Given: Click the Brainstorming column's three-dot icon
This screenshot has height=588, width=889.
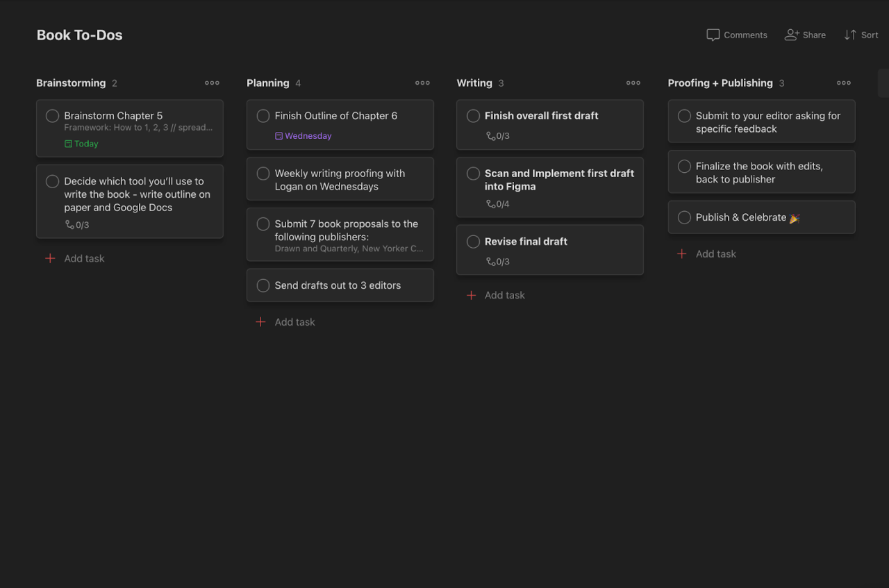Looking at the screenshot, I should click(x=212, y=83).
